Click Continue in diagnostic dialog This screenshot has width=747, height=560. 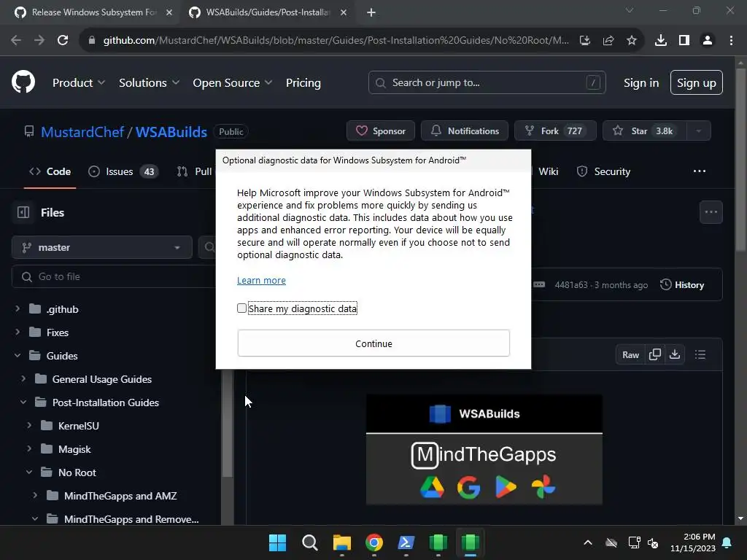[x=373, y=343]
